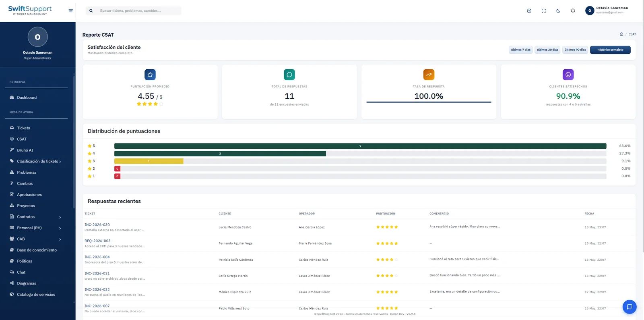Viewport: 644px width, 320px height.
Task: Click the star icon on Puntuación Promedio card
Action: click(x=150, y=75)
